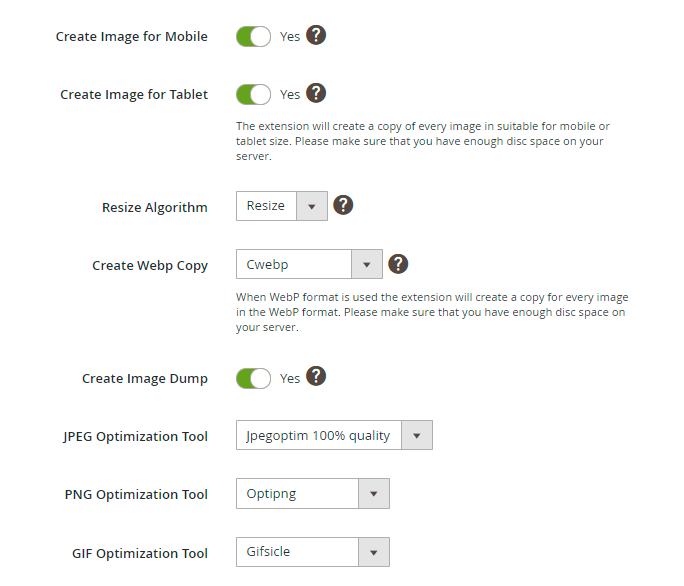Expand the PNG Optimization Tool select box
Image resolution: width=684 pixels, height=586 pixels.
point(312,494)
